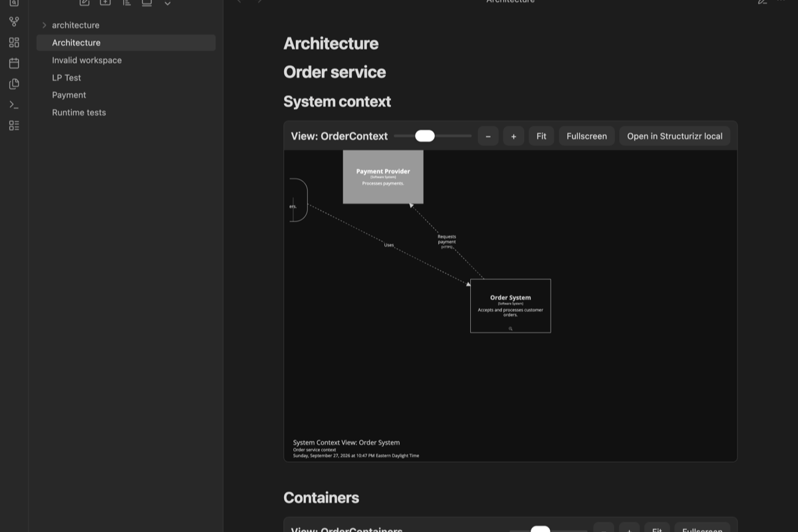Click the file explorer auto-reveal icon
Screen dimensions: 798x532
pos(147,3)
